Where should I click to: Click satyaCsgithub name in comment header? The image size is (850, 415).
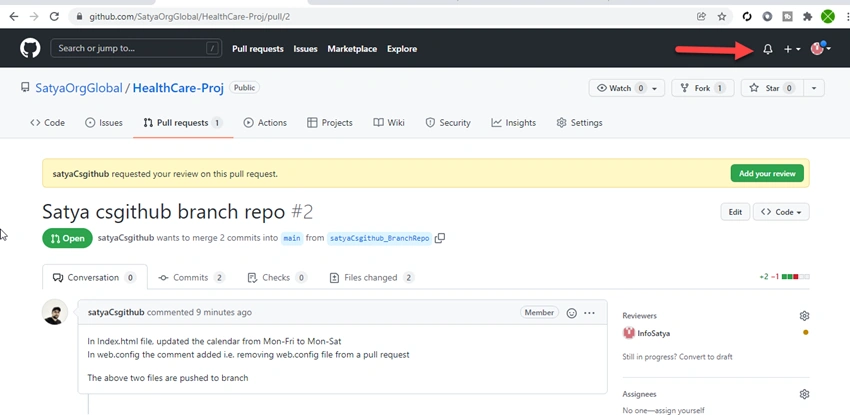click(x=116, y=312)
